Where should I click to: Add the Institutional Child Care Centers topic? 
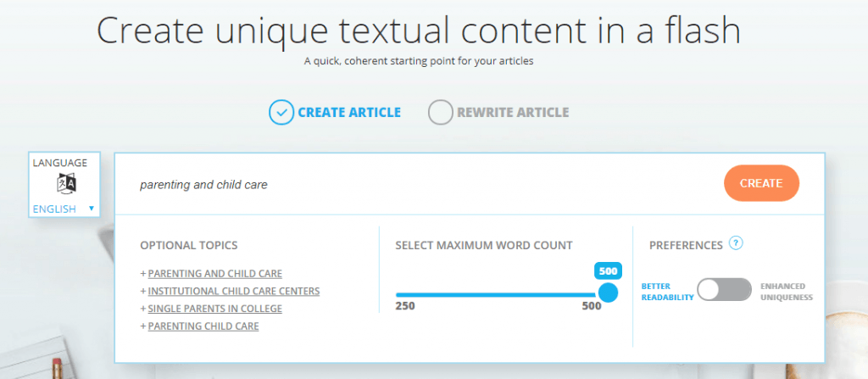(x=234, y=292)
